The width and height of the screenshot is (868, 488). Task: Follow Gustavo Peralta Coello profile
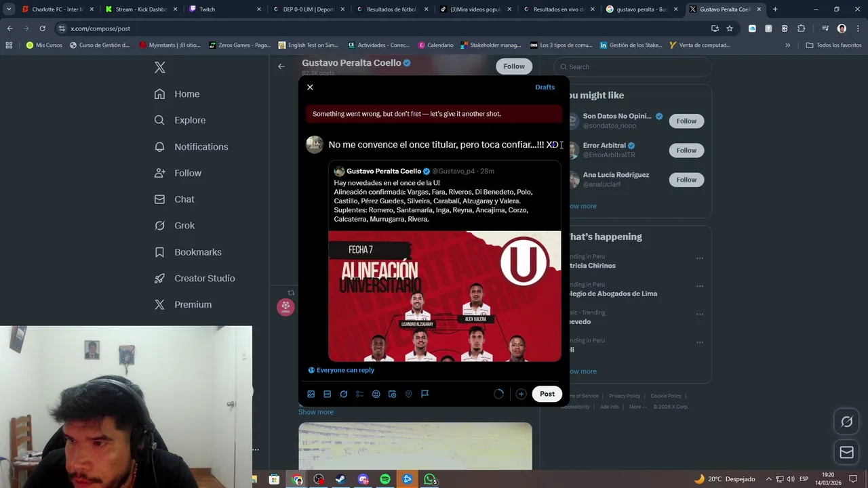pyautogui.click(x=514, y=66)
